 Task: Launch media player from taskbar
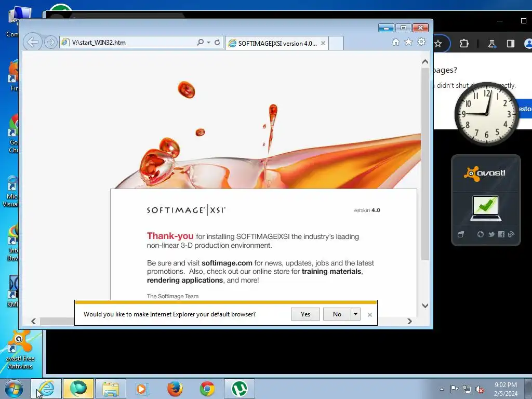click(x=141, y=389)
